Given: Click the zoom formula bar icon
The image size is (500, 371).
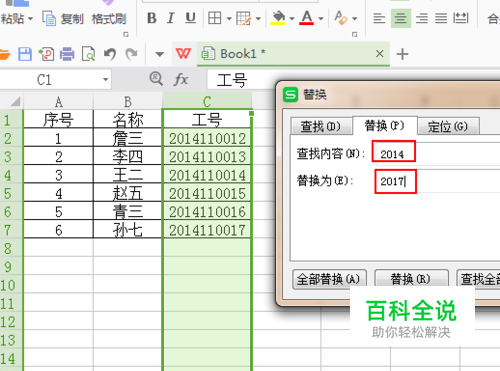Looking at the screenshot, I should click(156, 79).
